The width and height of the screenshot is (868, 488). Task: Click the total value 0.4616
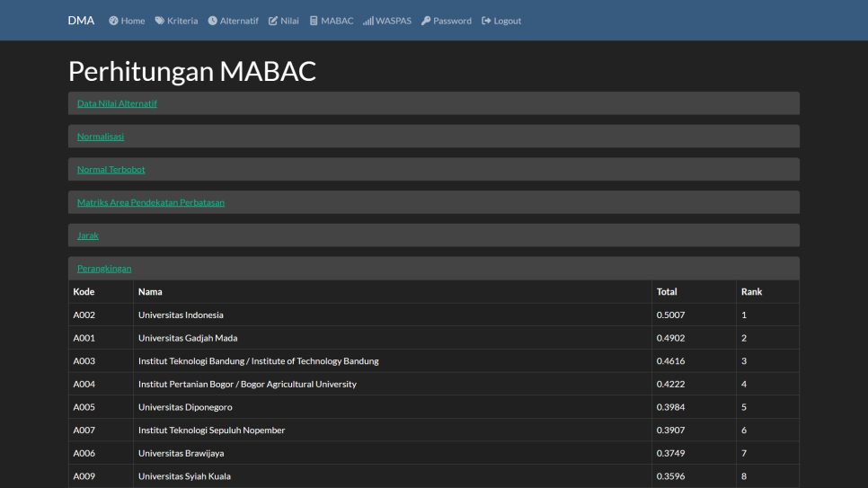(670, 361)
